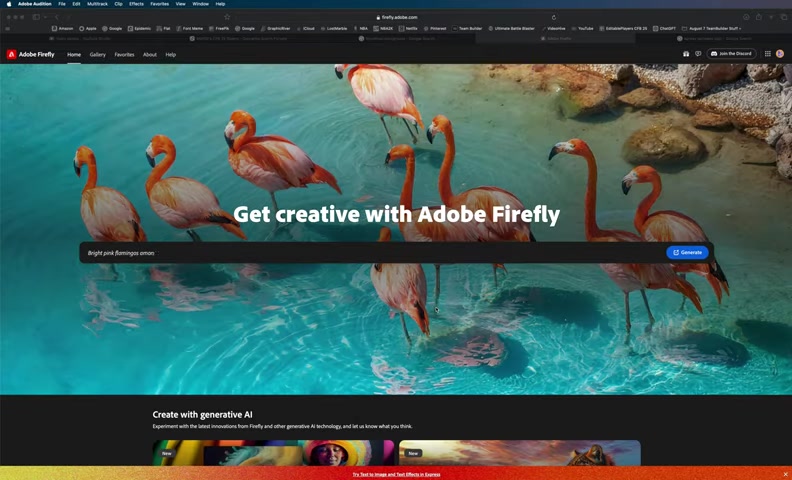Open the Epidemic bookmark
Viewport: 792px width, 480px height.
(x=139, y=28)
